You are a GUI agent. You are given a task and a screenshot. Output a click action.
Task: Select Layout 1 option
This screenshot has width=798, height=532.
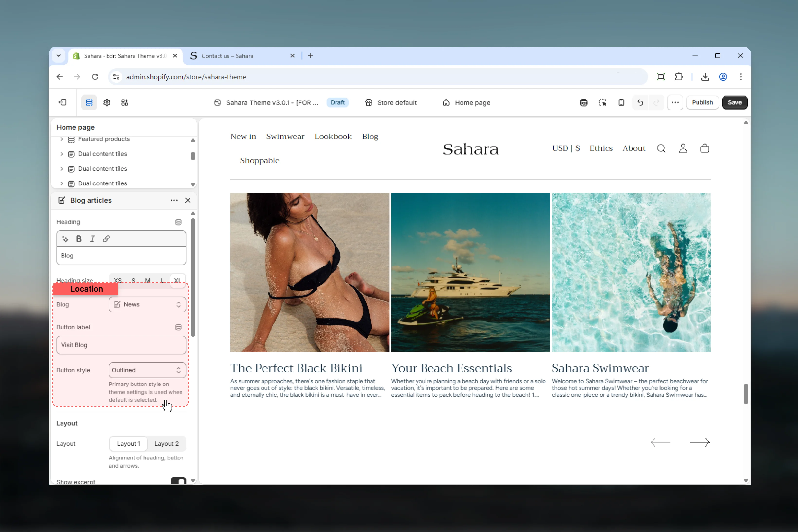[x=128, y=443]
